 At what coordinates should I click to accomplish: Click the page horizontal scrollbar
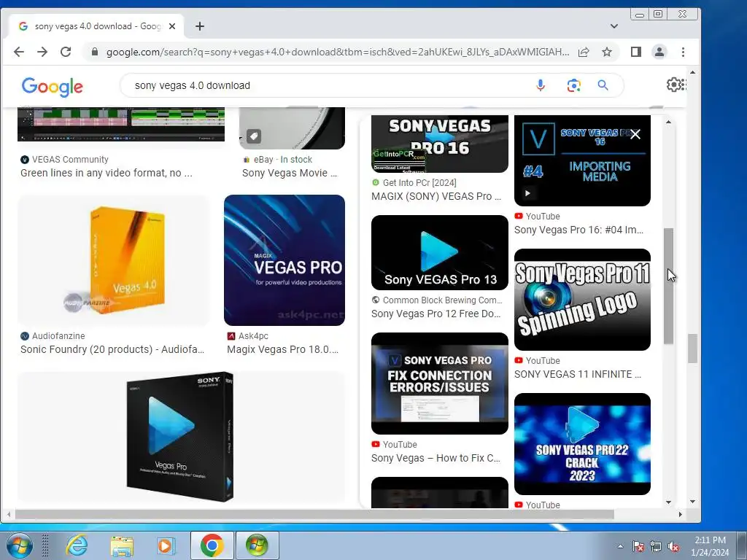[314, 514]
